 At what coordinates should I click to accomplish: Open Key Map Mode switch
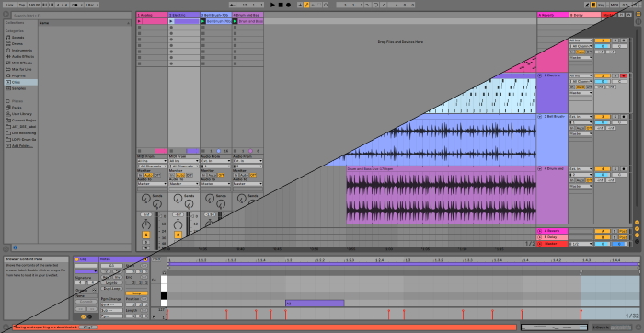pyautogui.click(x=602, y=5)
